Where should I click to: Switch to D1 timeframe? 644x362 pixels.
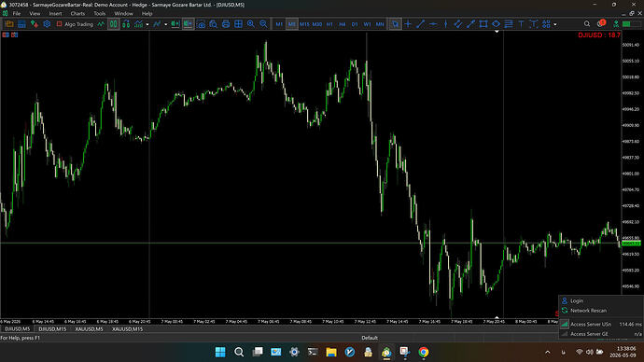coord(355,24)
